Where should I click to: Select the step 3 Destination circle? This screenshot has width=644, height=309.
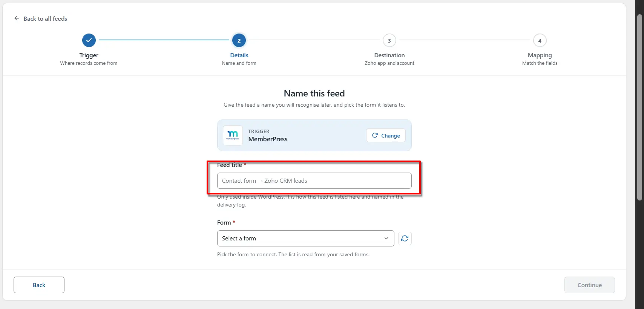coord(389,40)
